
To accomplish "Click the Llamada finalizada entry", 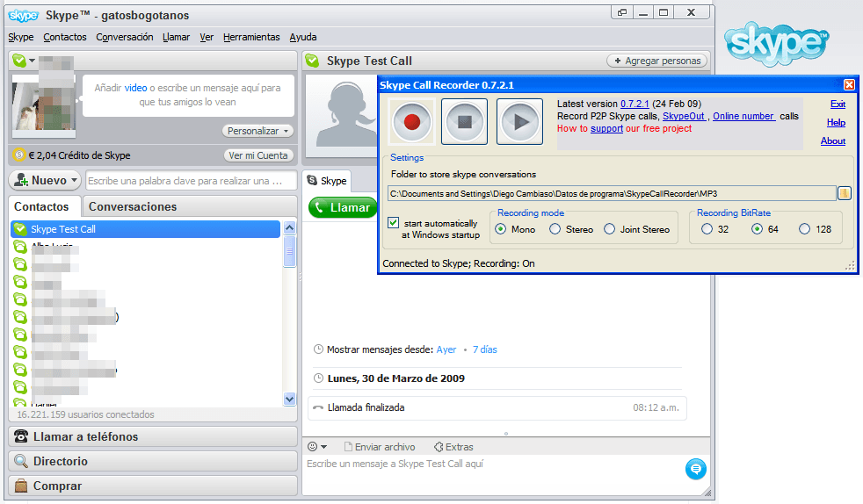I will pos(497,407).
